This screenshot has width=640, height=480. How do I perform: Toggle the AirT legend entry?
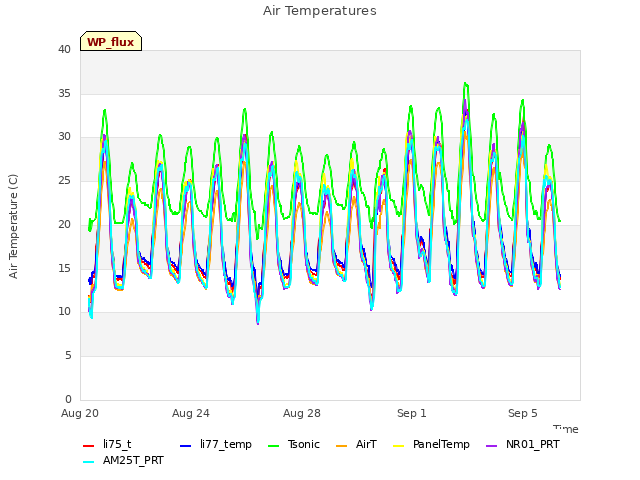(356, 444)
